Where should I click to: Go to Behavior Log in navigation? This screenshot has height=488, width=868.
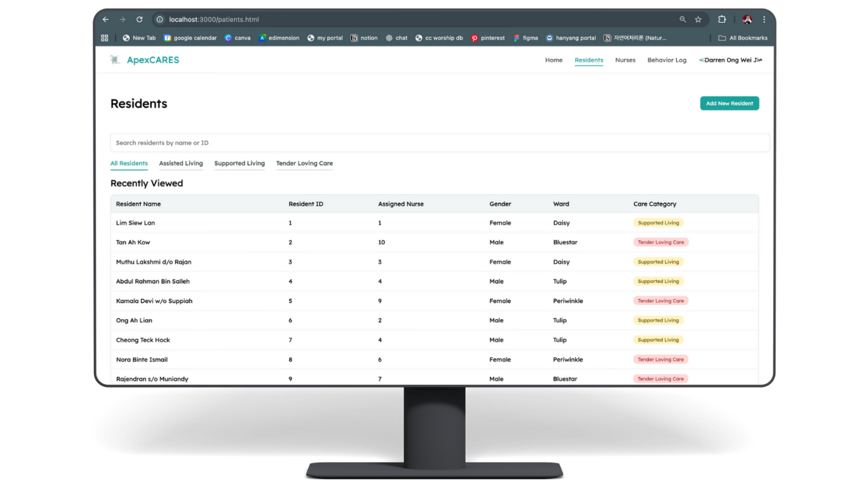(x=667, y=60)
